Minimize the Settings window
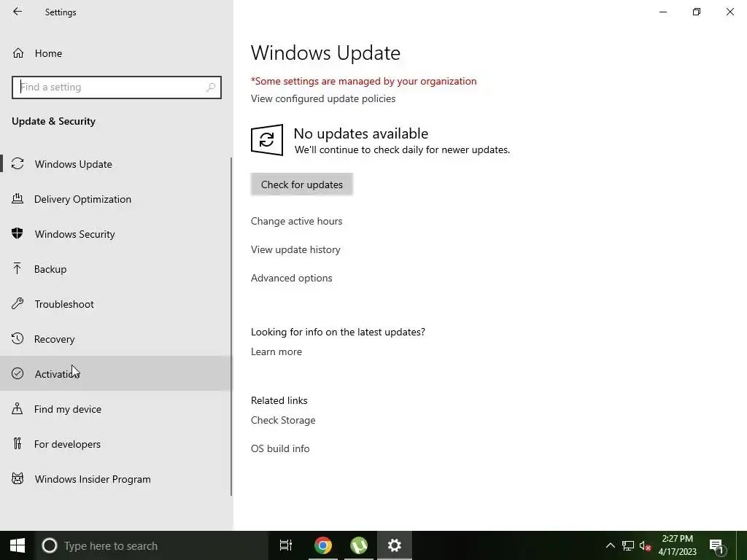 (x=662, y=12)
